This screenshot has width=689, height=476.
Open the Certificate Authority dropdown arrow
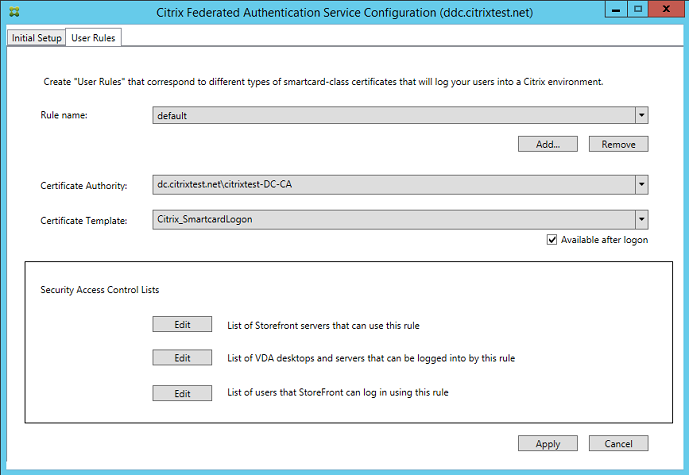coord(641,185)
